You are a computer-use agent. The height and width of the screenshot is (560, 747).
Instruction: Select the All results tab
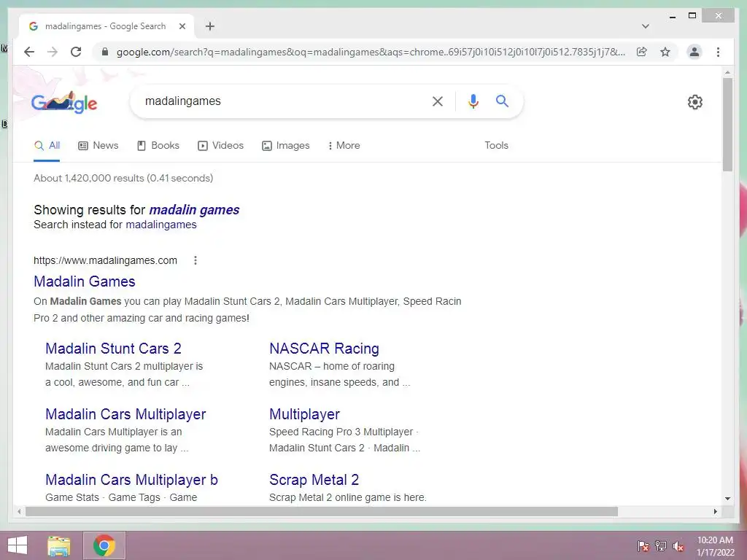47,146
